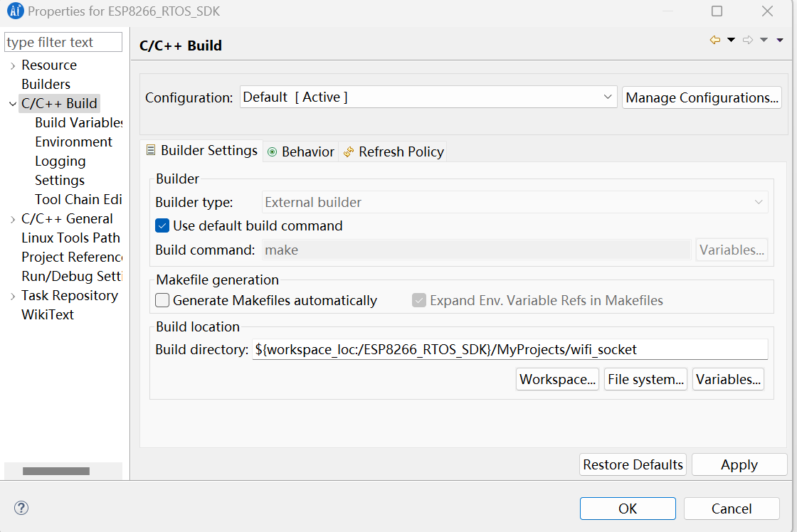Select C/C++ Build in the tree
This screenshot has height=532, width=797.
(59, 104)
